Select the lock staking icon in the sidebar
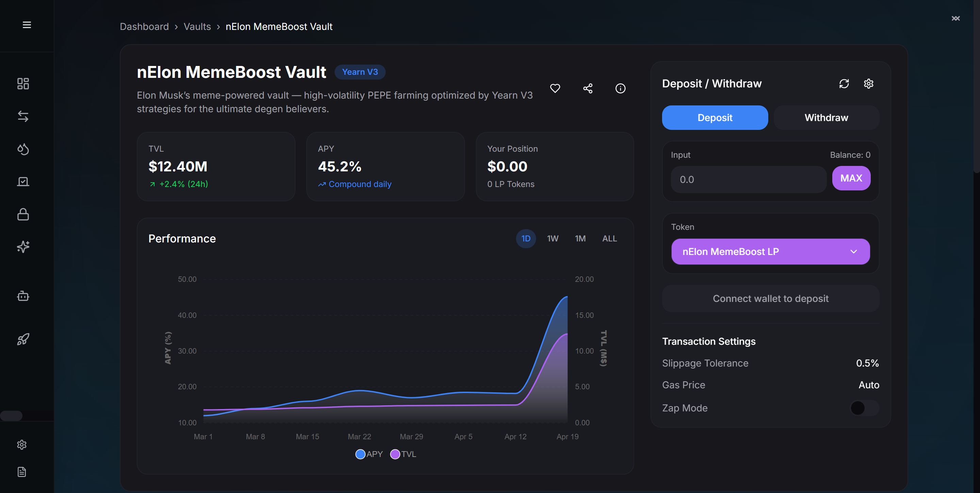 [x=23, y=214]
